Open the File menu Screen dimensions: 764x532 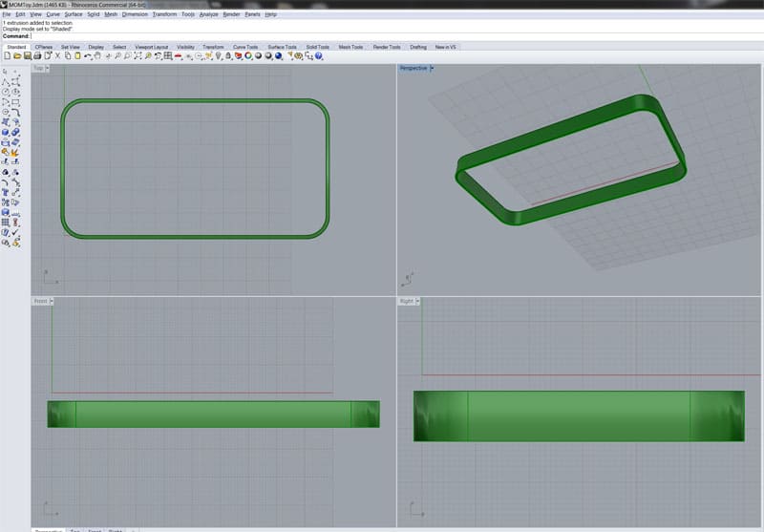(x=7, y=14)
